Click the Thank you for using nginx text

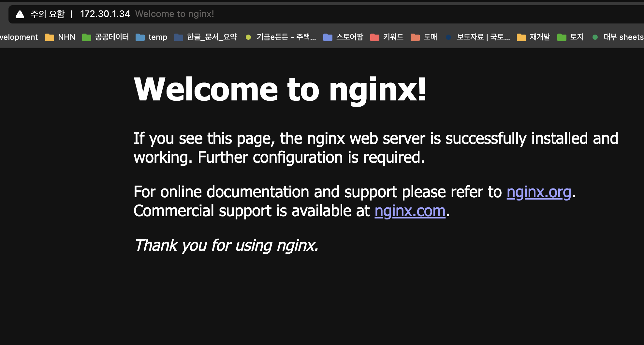[x=226, y=245]
